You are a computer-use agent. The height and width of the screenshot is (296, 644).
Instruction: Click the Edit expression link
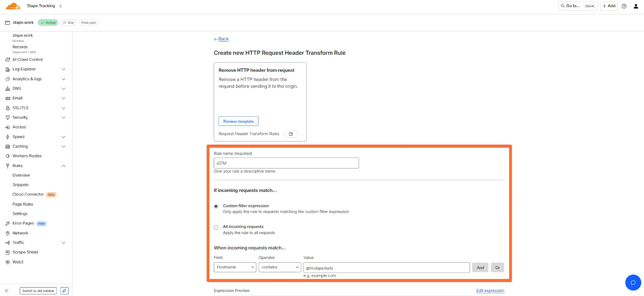(490, 291)
